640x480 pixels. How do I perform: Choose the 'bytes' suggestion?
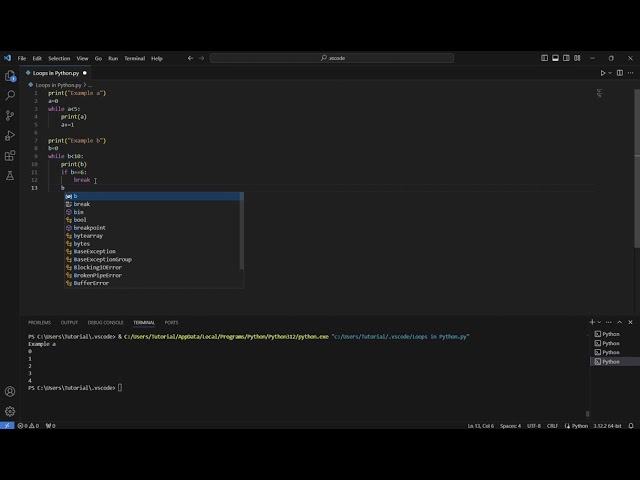point(154,244)
